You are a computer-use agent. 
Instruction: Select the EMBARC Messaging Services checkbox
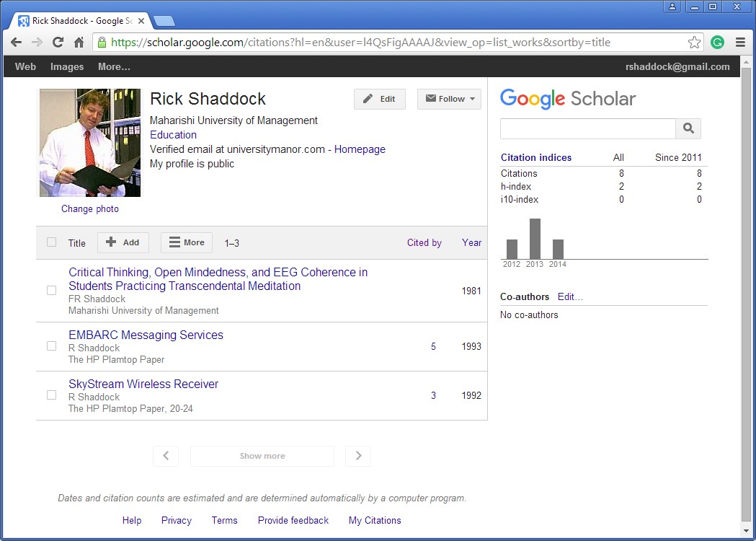click(x=52, y=346)
